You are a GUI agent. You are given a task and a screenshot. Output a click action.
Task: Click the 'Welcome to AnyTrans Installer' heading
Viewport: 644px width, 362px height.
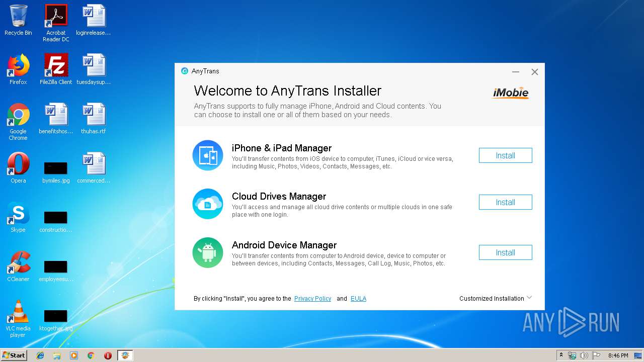288,91
